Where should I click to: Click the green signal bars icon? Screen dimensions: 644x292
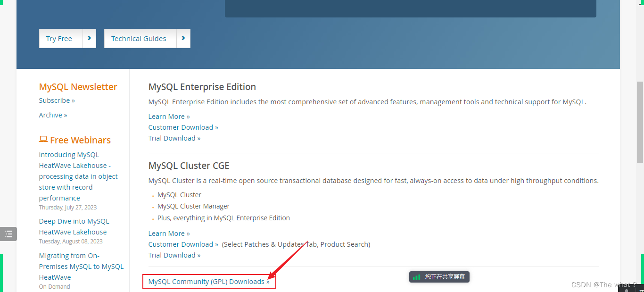click(x=416, y=277)
